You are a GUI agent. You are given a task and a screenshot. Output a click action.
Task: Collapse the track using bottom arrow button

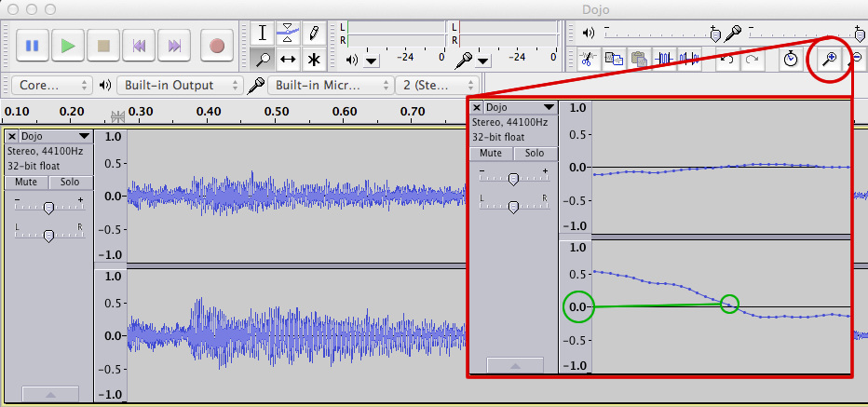[x=49, y=396]
